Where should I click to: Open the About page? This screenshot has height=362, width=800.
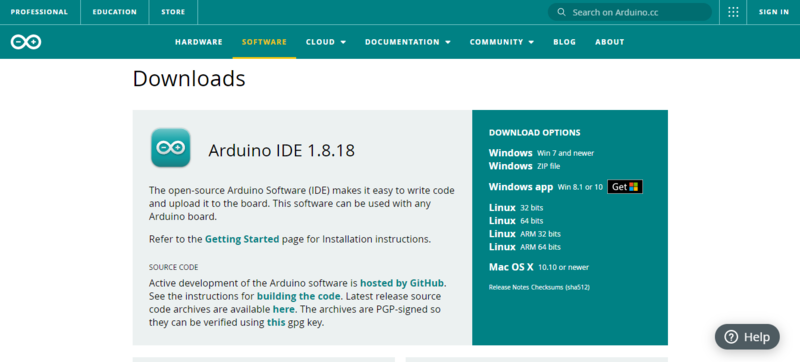[x=610, y=42]
